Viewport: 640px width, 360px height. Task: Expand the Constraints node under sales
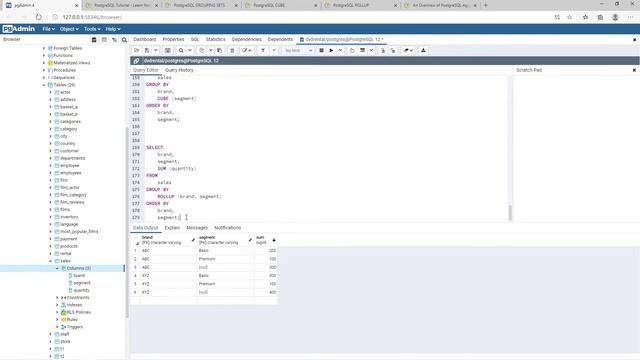pos(57,298)
